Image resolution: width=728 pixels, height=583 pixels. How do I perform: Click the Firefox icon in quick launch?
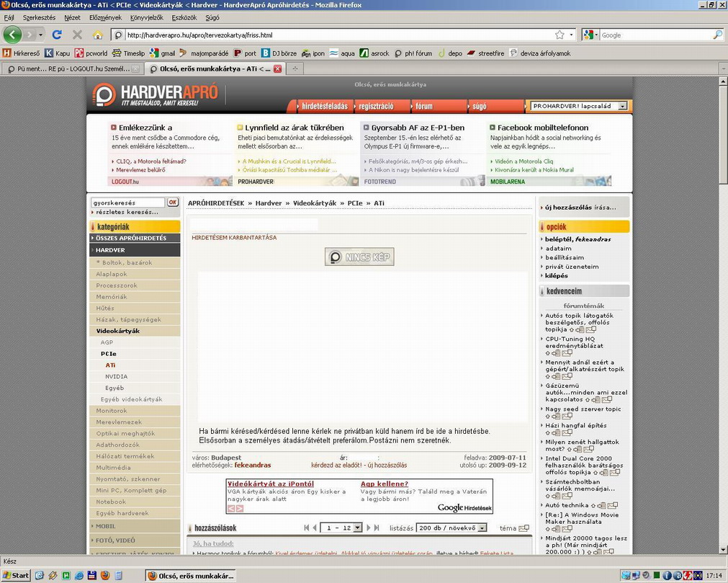105,576
